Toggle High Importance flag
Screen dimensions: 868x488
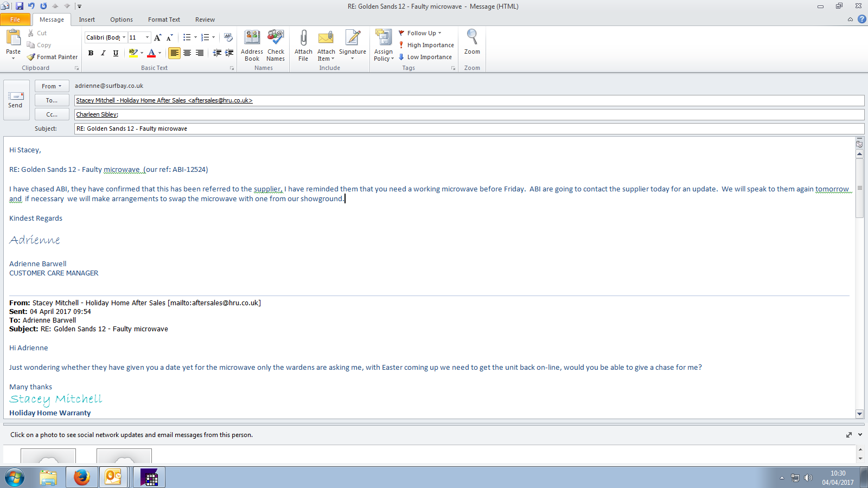tap(426, 45)
